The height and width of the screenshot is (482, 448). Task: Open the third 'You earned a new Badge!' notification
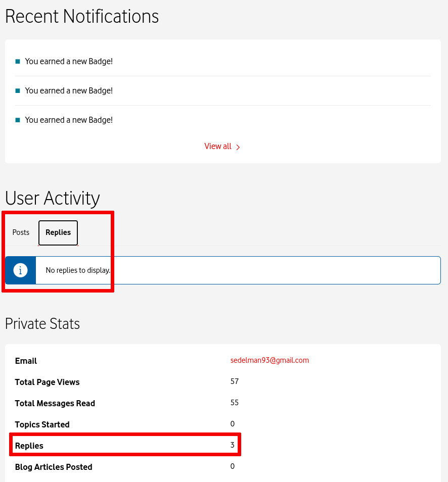tap(69, 120)
